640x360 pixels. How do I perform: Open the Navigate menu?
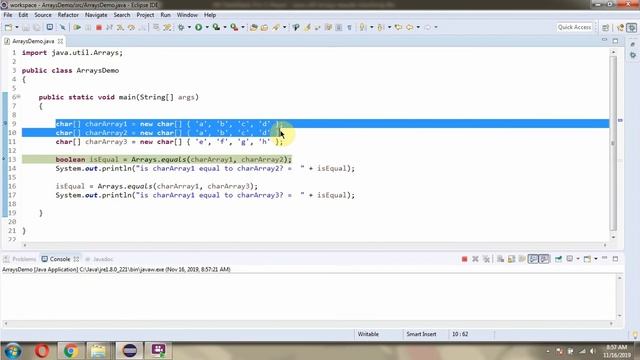click(x=96, y=15)
